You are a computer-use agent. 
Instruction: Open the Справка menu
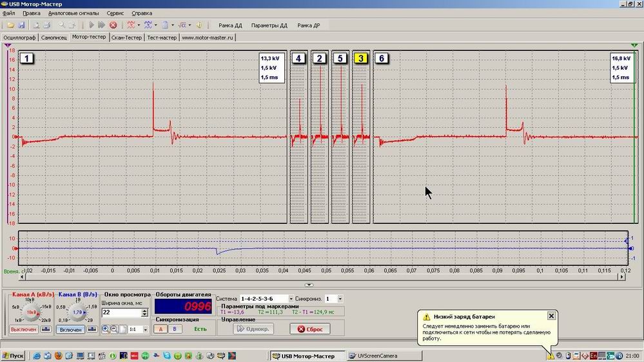click(142, 13)
